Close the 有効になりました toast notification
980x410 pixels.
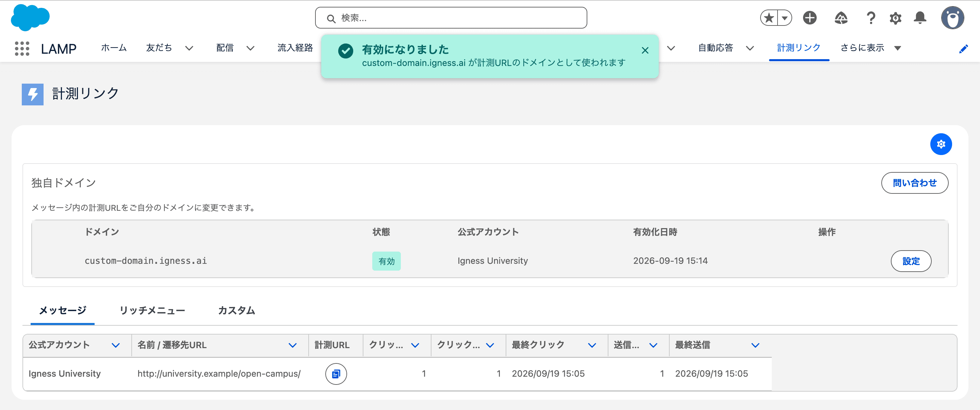click(x=645, y=50)
